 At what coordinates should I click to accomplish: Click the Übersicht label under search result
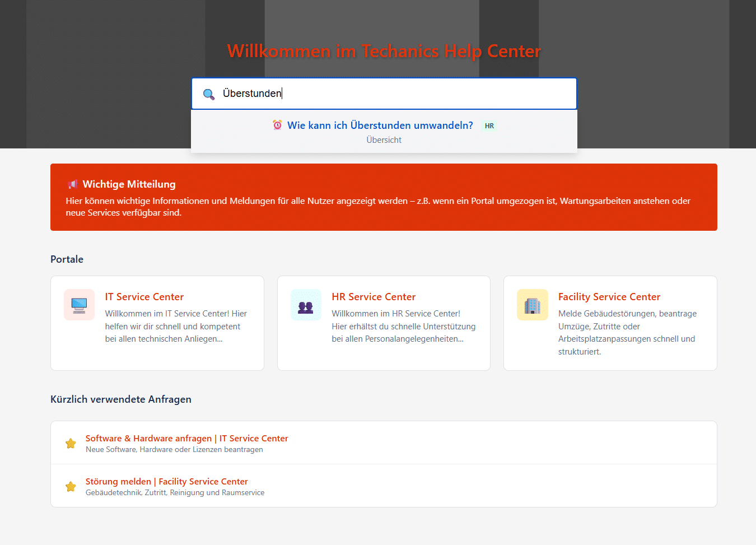384,140
